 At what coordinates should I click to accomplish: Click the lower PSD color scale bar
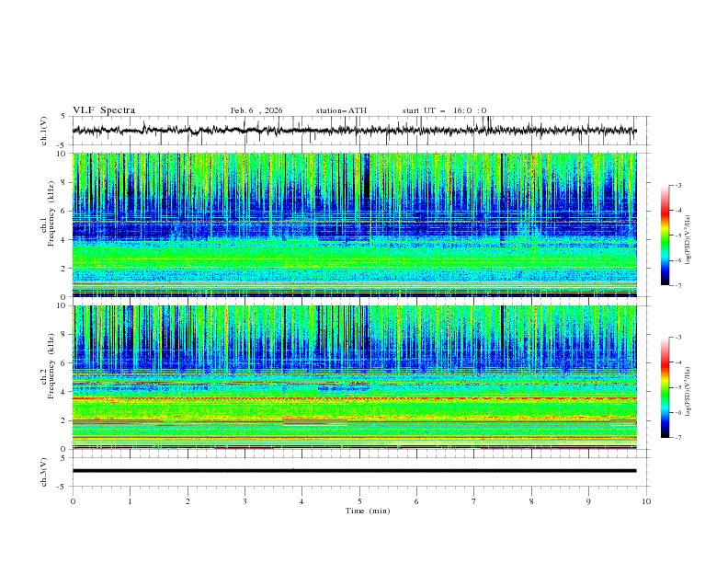point(665,387)
